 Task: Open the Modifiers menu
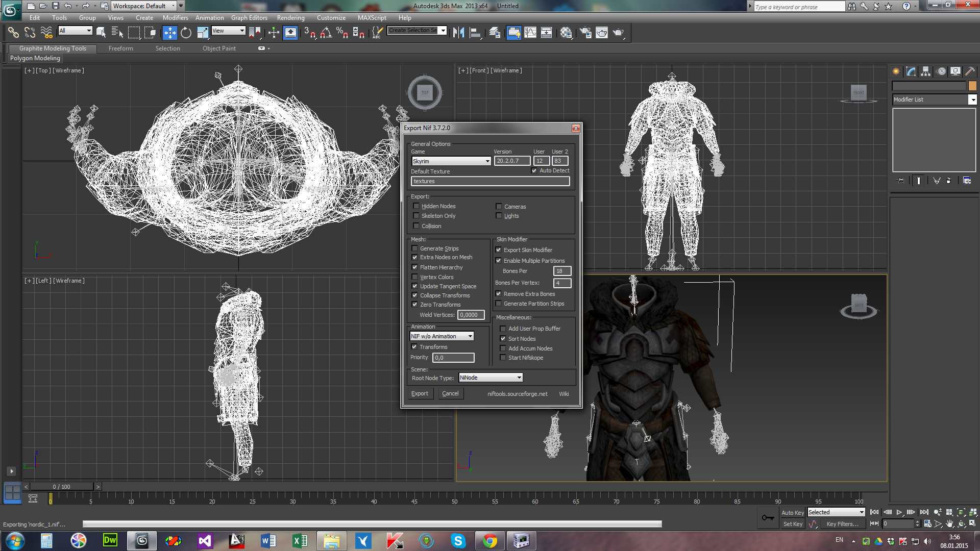coord(175,18)
